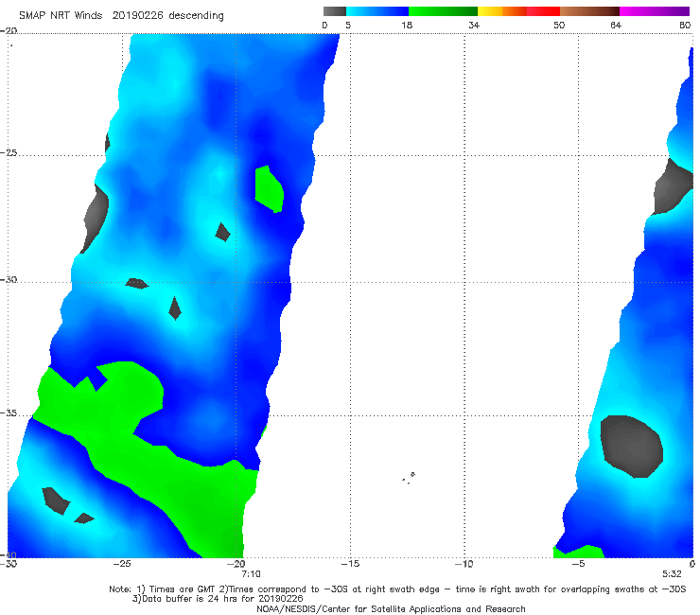
Task: Click the 'Data buffer is 24 hrs' footnote
Action: (218, 599)
